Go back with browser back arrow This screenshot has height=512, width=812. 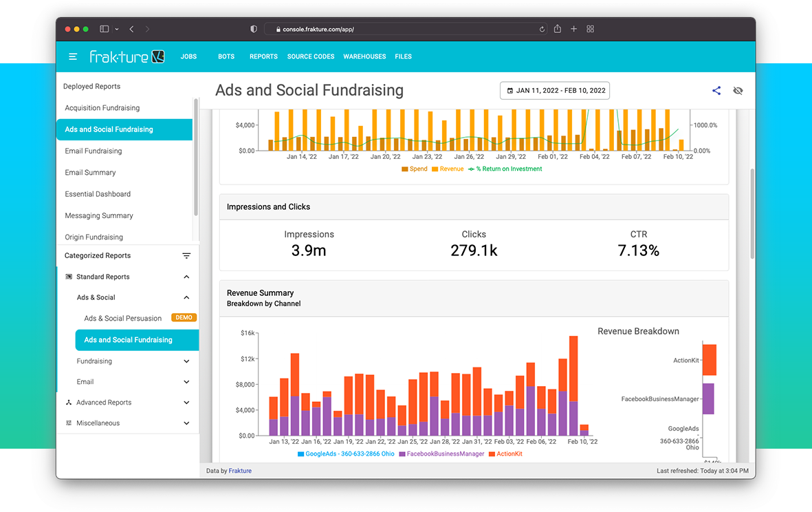click(x=131, y=29)
